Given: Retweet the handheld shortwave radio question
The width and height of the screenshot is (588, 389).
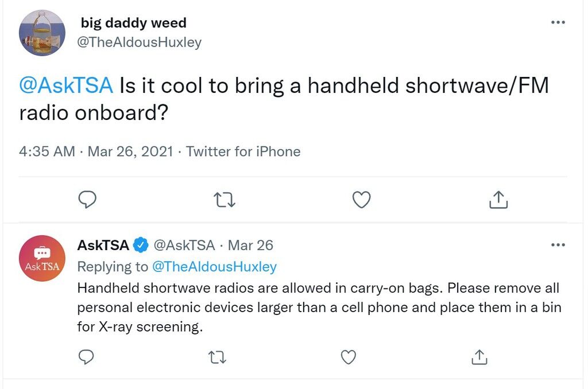Looking at the screenshot, I should (225, 200).
